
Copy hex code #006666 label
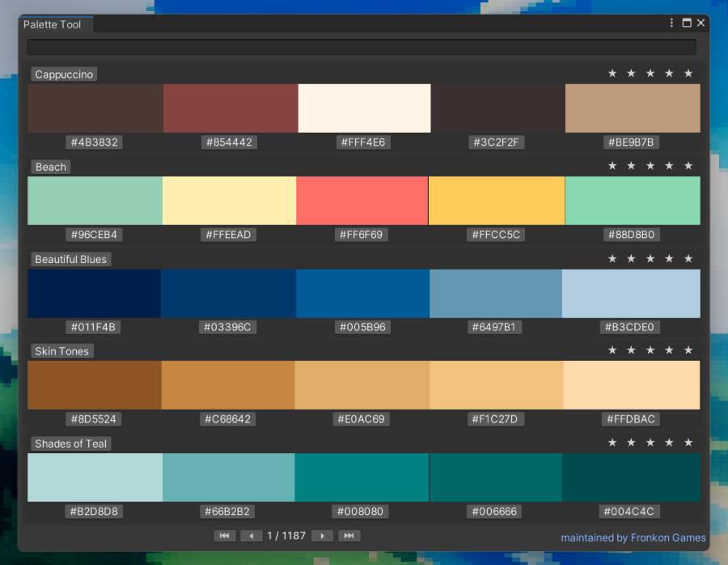(494, 512)
